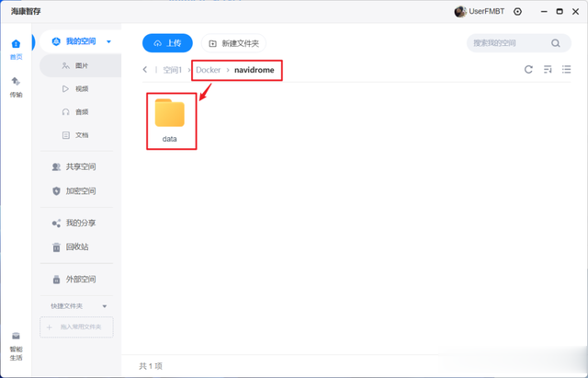588x378 pixels.
Task: Collapse the 快捷文件夹 section arrow
Action: [105, 306]
